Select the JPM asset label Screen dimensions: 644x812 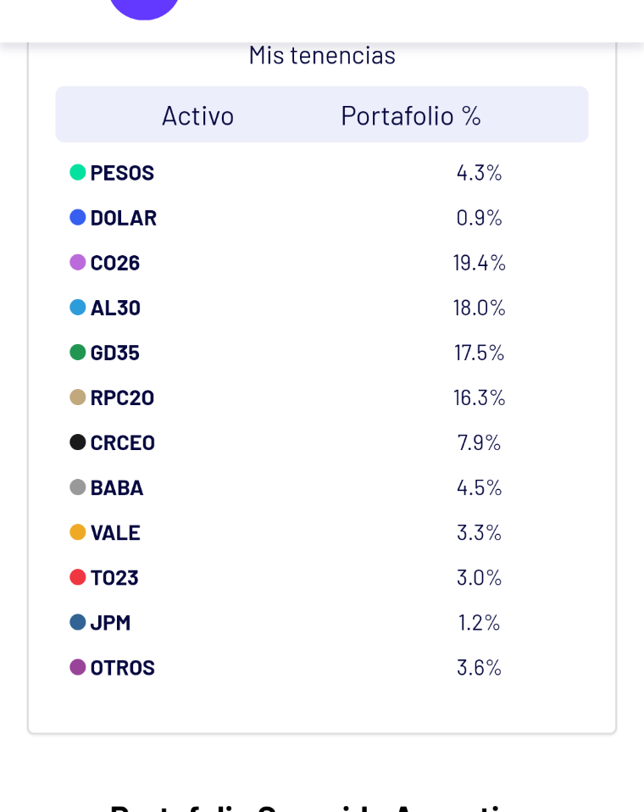[110, 623]
